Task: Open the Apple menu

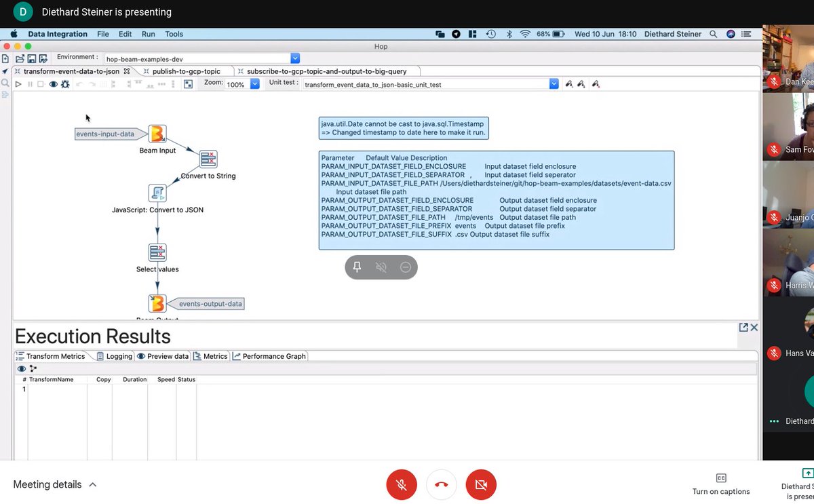Action: [x=13, y=34]
